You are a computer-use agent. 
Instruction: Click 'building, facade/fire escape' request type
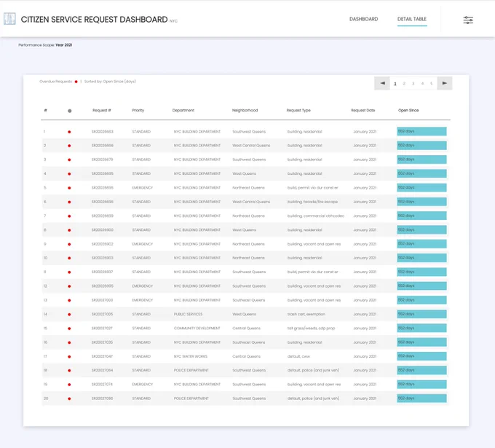pyautogui.click(x=312, y=202)
